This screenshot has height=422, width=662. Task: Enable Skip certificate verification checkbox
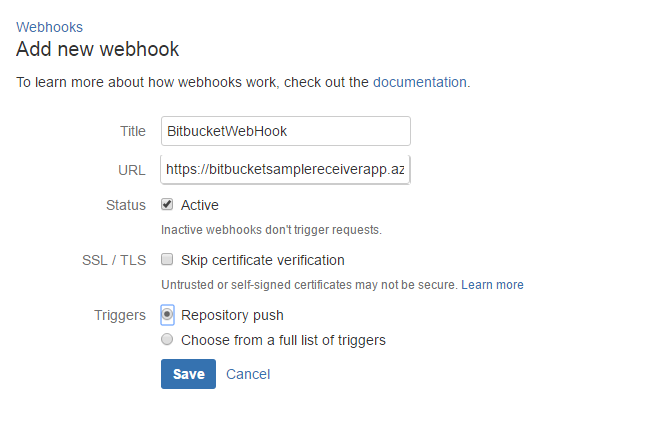[x=167, y=259]
